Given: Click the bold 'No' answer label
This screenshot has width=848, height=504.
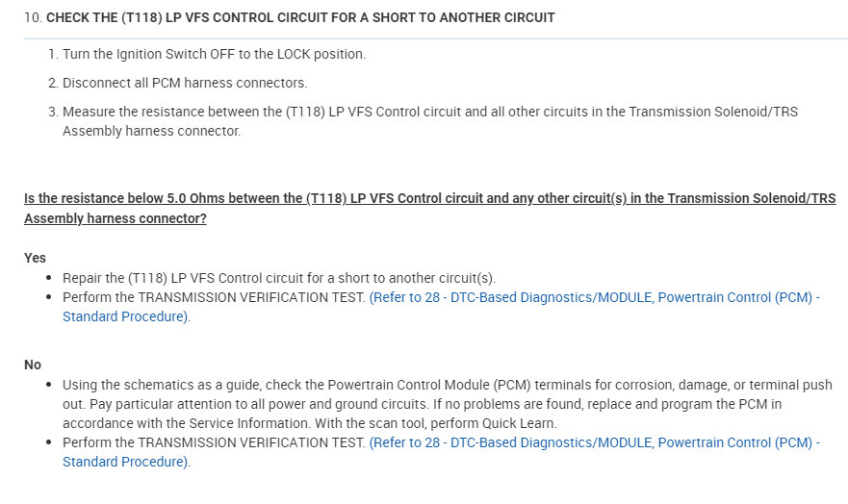Looking at the screenshot, I should coord(33,365).
